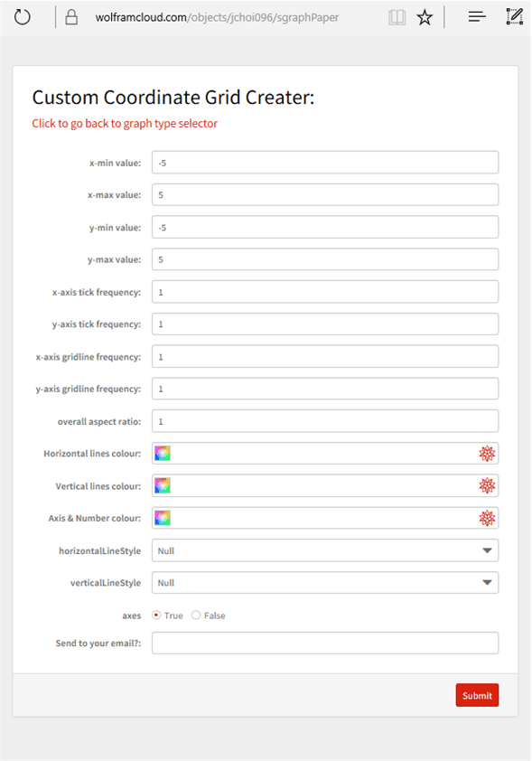Go back to graph type selector link
The width and height of the screenshot is (532, 761).
[125, 124]
